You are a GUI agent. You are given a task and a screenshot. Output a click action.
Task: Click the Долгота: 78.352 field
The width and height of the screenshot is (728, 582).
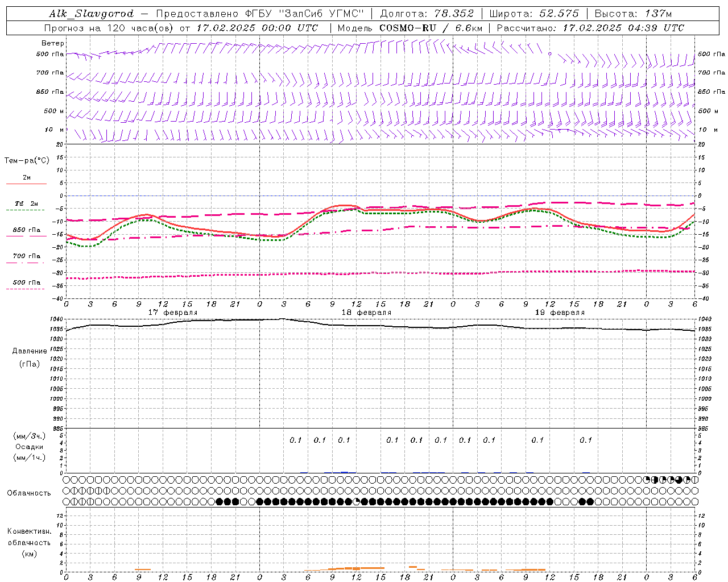point(427,14)
